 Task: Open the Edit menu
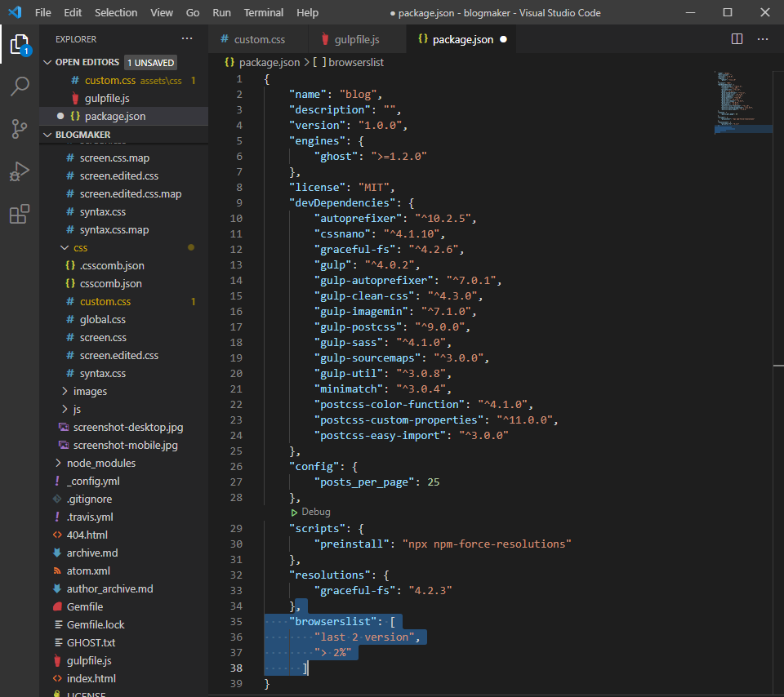pos(73,12)
